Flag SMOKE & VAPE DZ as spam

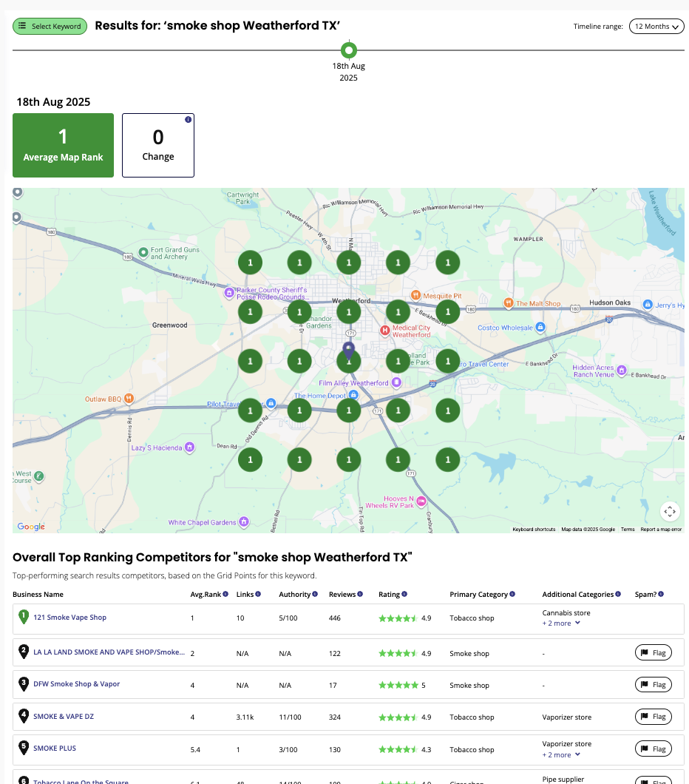[x=653, y=717]
